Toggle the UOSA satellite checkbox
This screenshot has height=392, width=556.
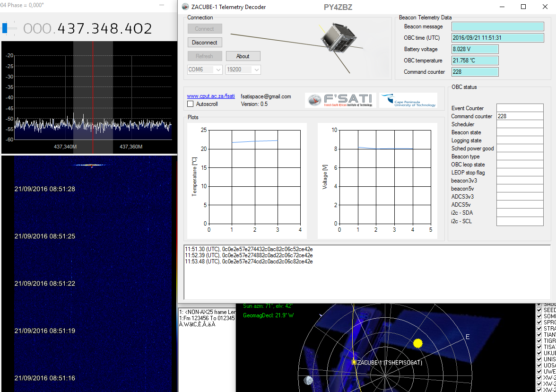[x=539, y=366]
